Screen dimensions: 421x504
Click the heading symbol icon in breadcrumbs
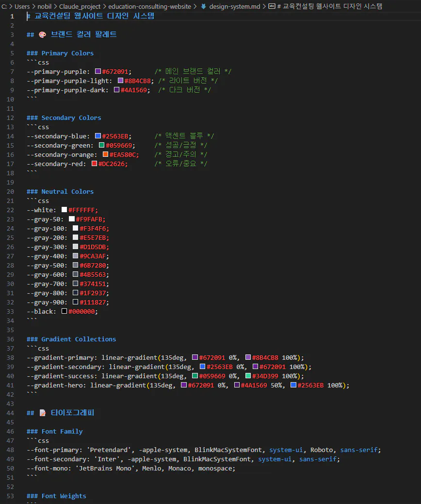tap(272, 6)
